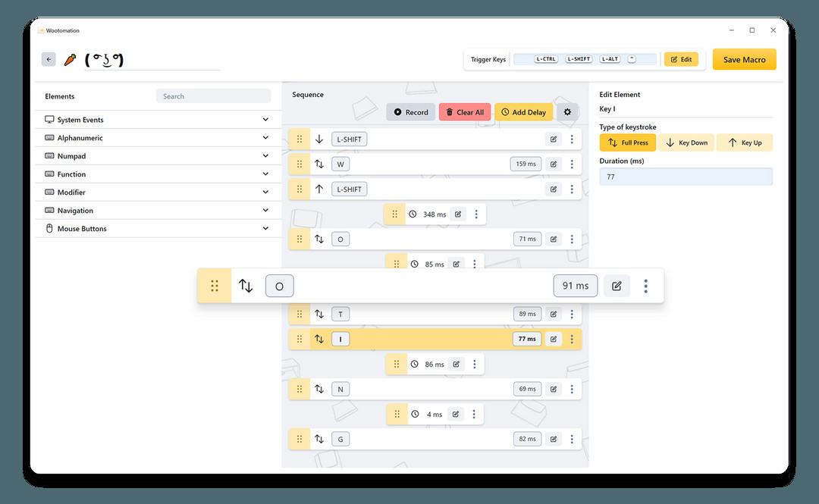Expand the Alphanumeric category
This screenshot has width=819, height=504.
pyautogui.click(x=158, y=138)
